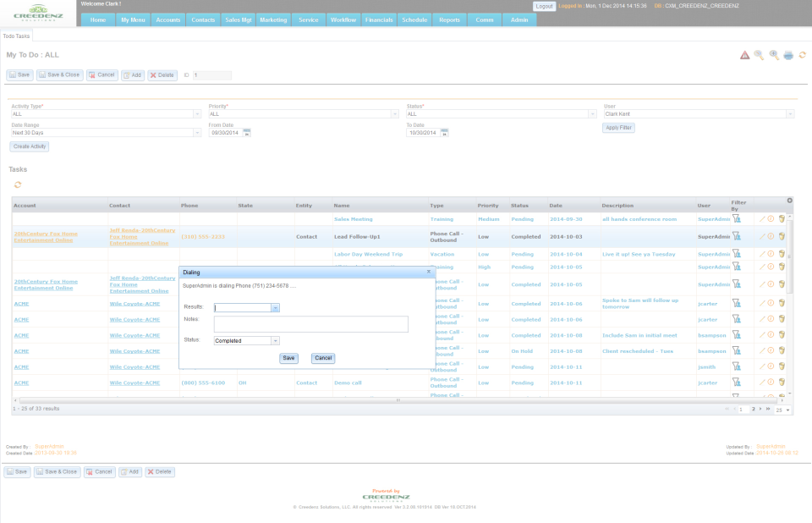This screenshot has width=812, height=523.
Task: Click top toolbar Save & Close button
Action: tap(59, 75)
